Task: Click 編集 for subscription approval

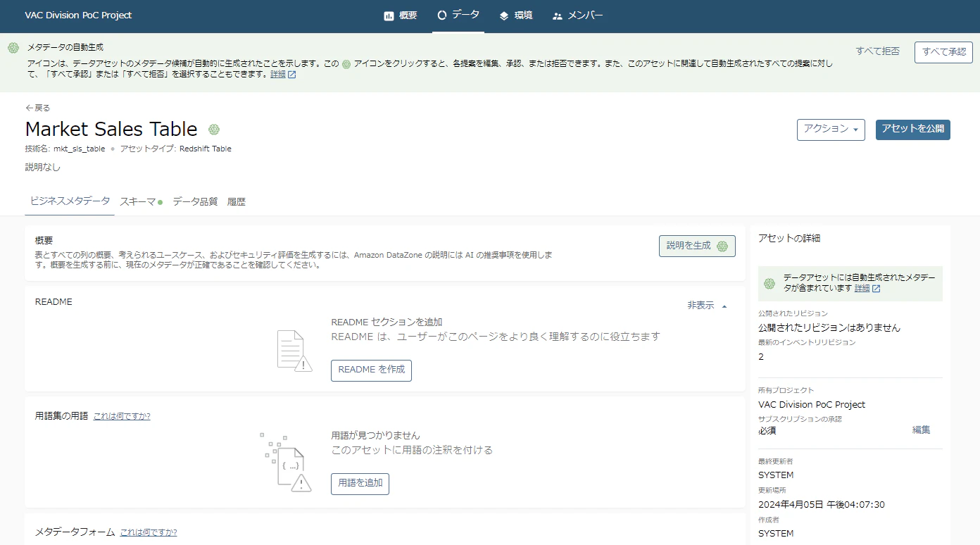Action: [x=921, y=430]
